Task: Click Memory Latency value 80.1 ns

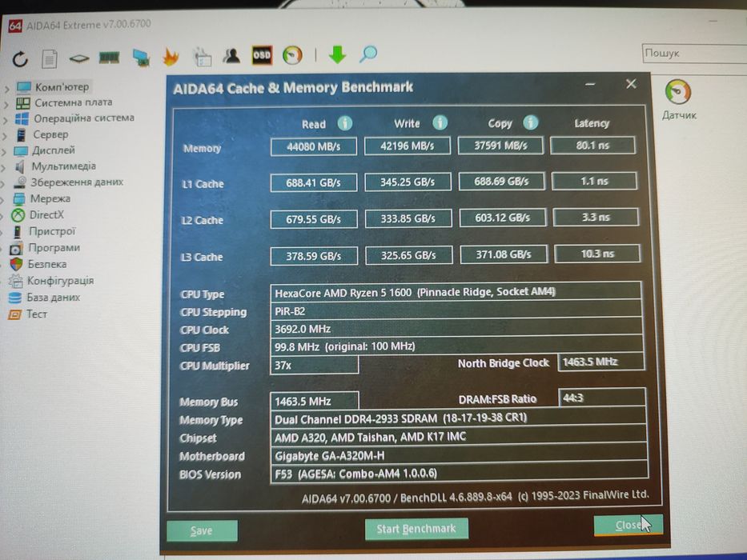Action: 592,146
